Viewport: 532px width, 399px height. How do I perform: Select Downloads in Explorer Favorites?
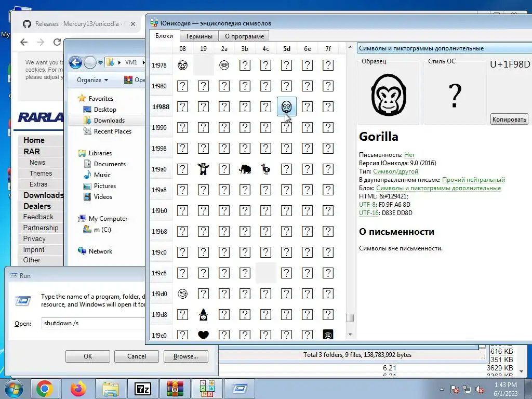click(109, 121)
